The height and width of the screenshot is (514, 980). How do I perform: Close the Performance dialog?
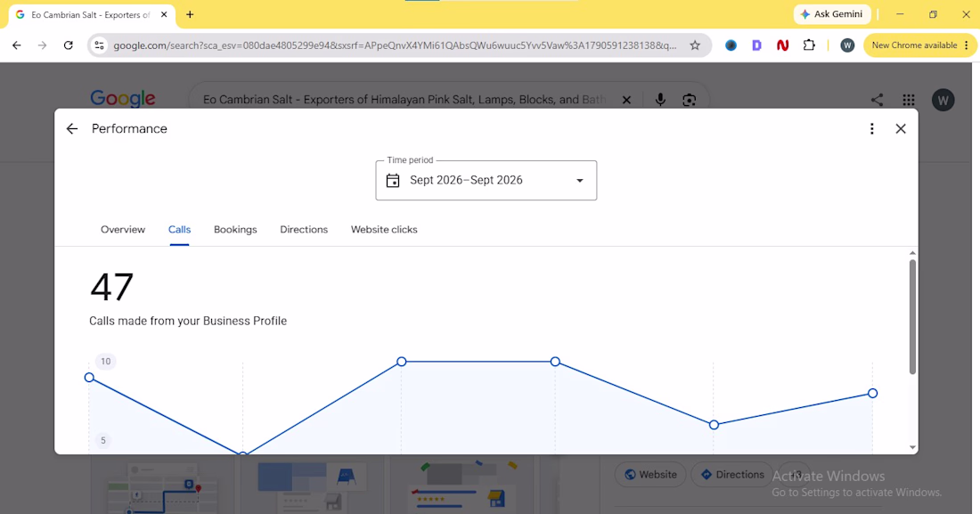pyautogui.click(x=901, y=129)
